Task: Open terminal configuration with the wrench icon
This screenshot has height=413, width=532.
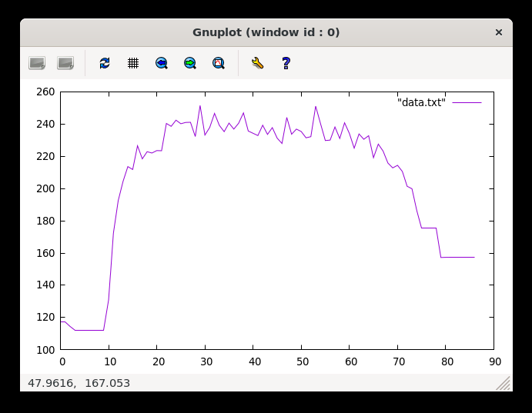Action: click(257, 63)
